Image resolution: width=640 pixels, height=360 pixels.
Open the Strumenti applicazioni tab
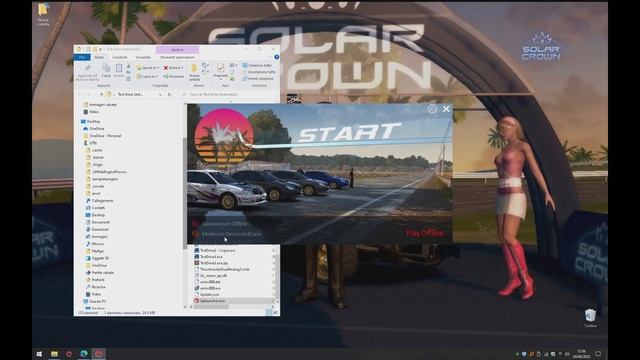[177, 57]
